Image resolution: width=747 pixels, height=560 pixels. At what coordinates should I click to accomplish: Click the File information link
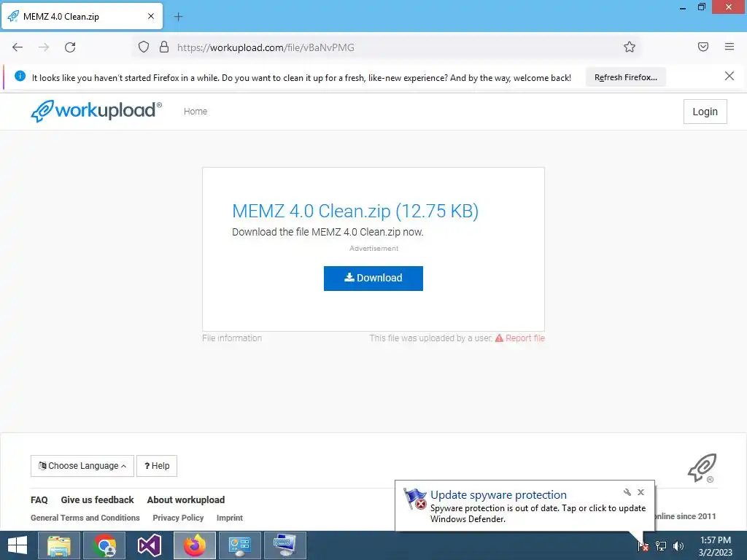(232, 338)
